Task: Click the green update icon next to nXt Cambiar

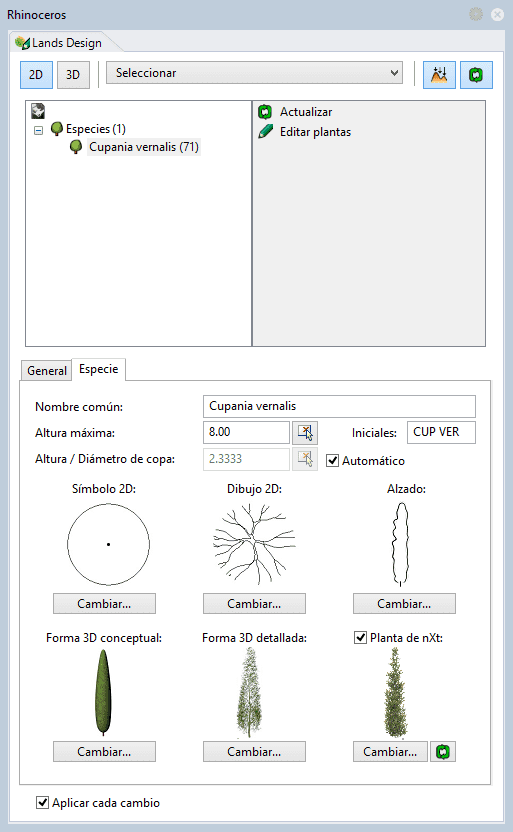Action: point(443,751)
